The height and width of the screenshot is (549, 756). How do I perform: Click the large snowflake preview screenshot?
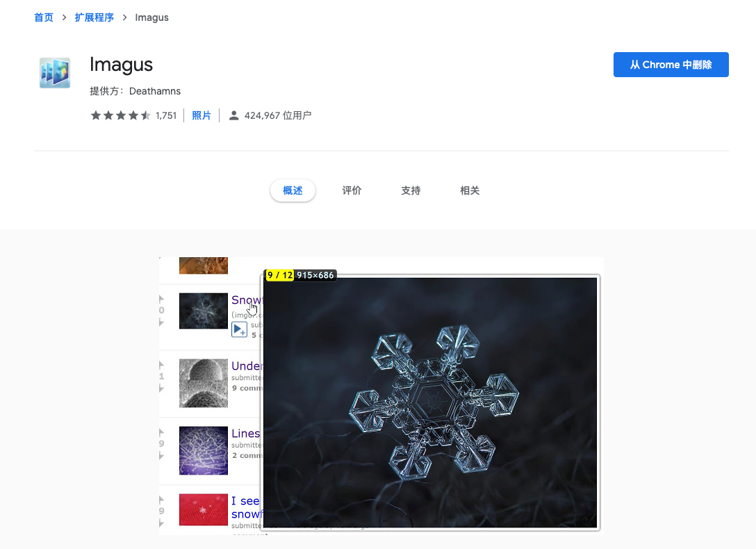tap(430, 402)
